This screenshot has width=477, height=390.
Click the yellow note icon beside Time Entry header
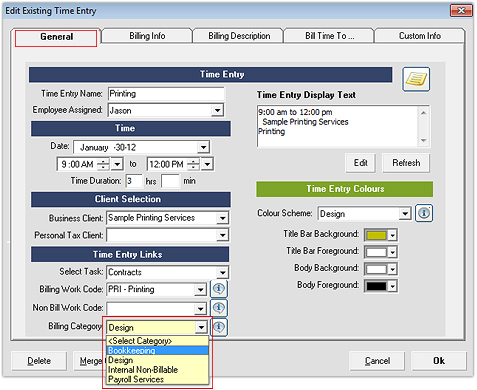coord(416,79)
